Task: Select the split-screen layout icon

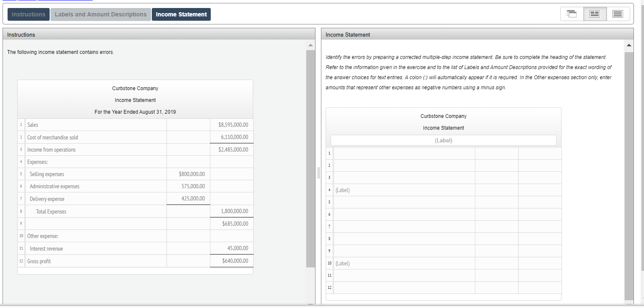Action: 595,13
